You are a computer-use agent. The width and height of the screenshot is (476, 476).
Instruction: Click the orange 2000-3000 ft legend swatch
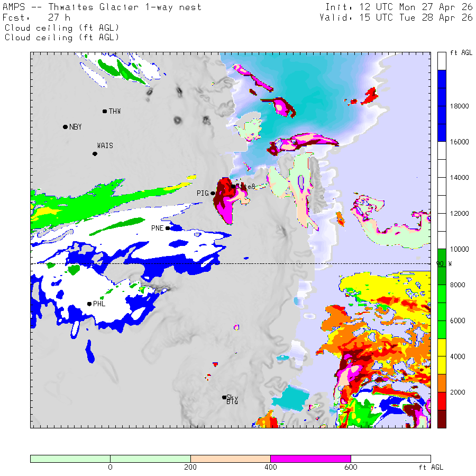point(442,383)
